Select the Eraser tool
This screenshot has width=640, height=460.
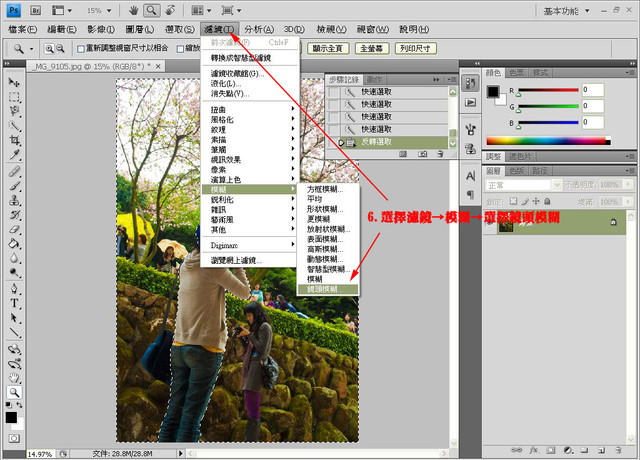click(x=14, y=229)
